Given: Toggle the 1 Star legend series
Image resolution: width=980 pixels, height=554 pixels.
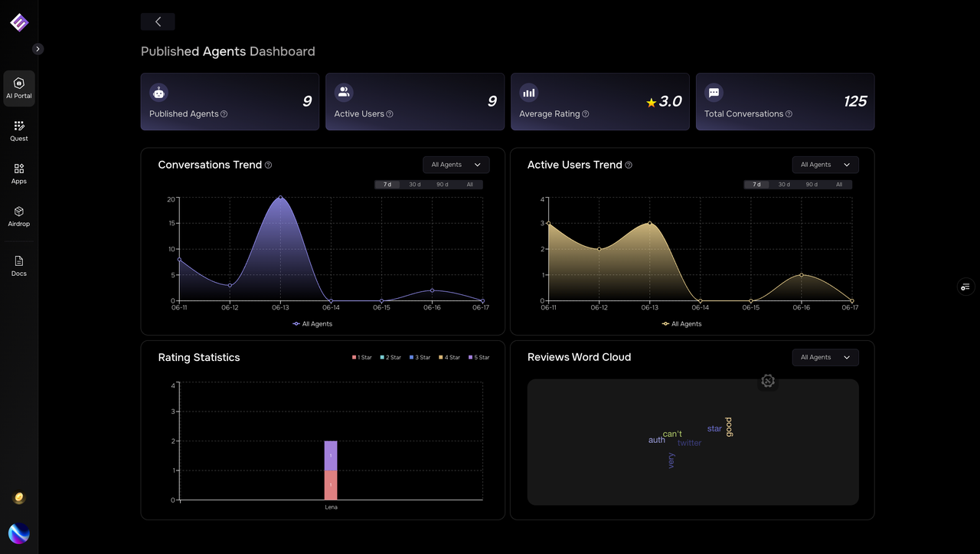Looking at the screenshot, I should click(x=362, y=358).
